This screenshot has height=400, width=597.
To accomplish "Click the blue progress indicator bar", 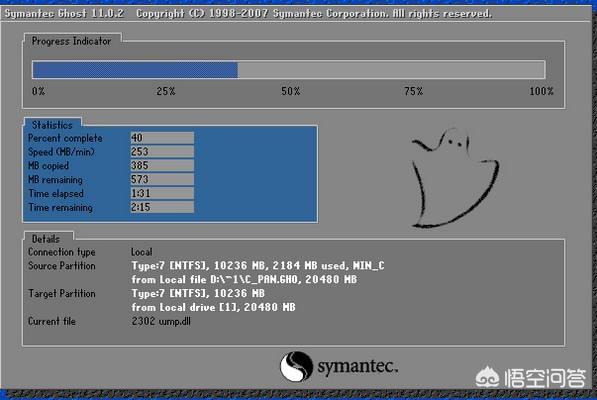I will coord(135,70).
